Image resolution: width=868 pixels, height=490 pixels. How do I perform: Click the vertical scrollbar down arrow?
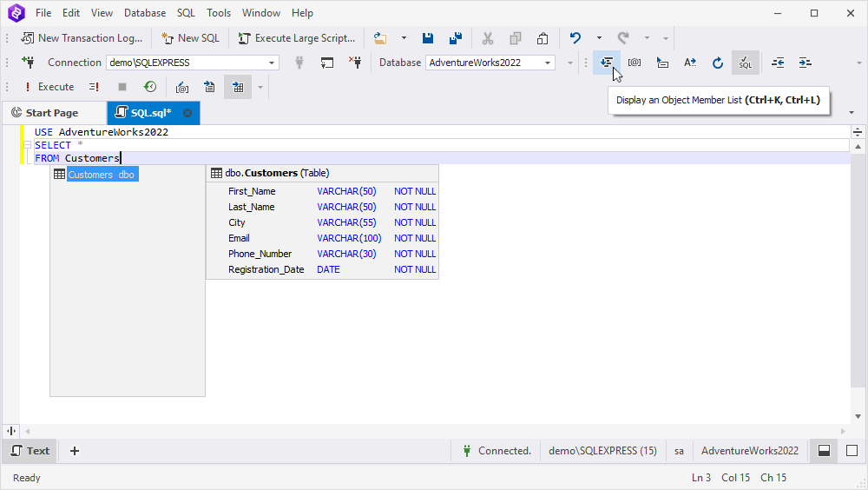858,416
